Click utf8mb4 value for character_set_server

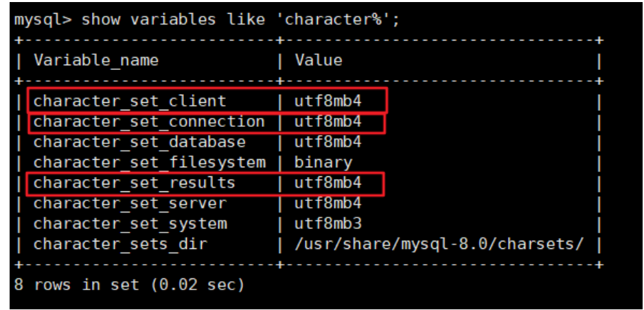327,203
